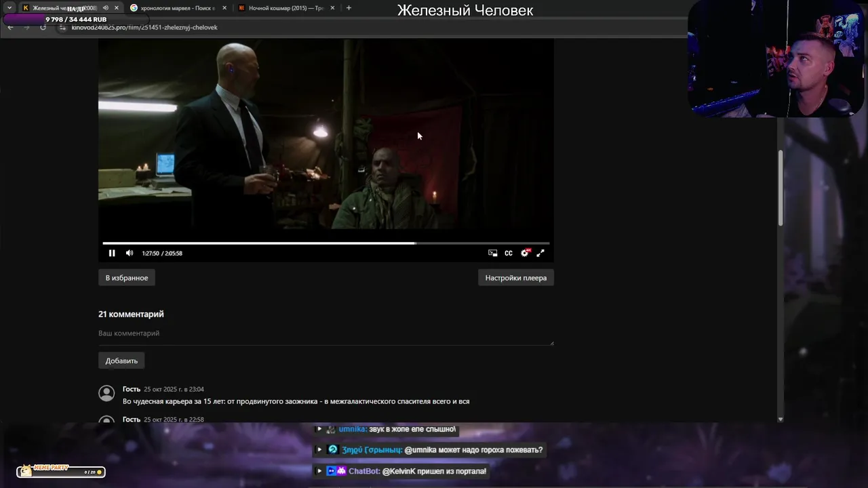The image size is (868, 488).
Task: Expand umnika chat message arrow
Action: [319, 429]
